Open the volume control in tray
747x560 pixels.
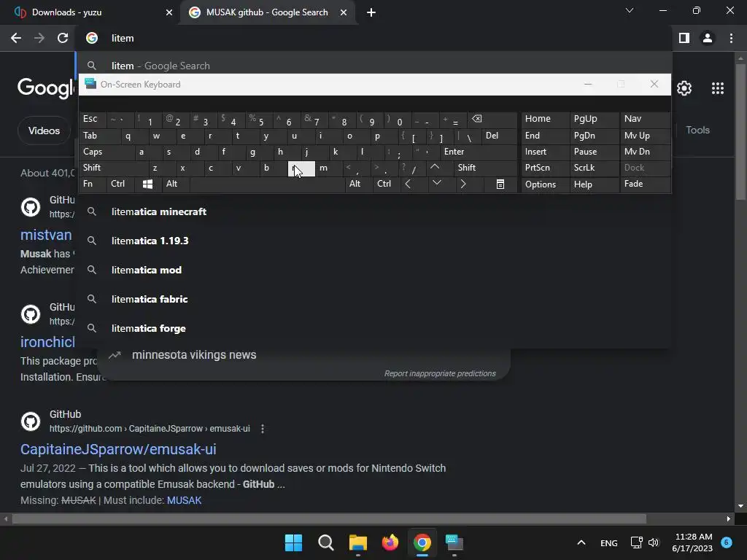pyautogui.click(x=654, y=542)
